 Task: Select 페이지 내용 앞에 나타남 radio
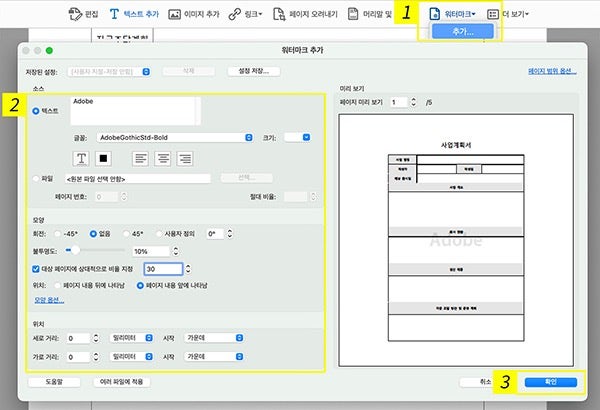click(x=140, y=286)
